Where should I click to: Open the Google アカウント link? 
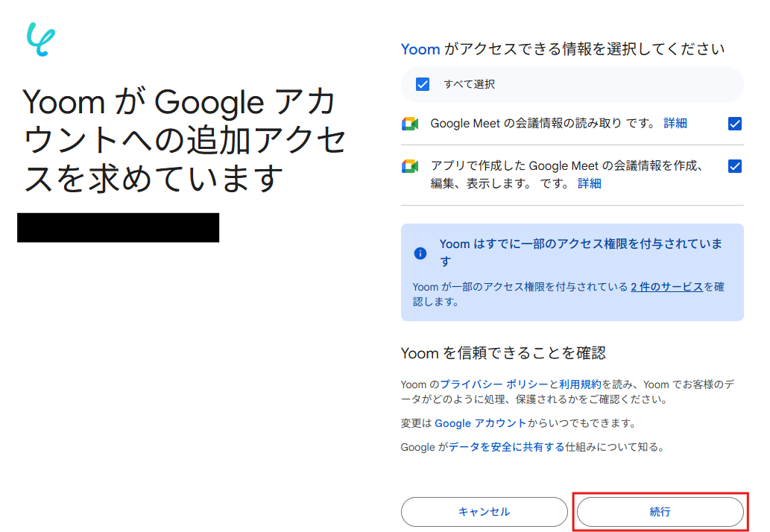(481, 423)
